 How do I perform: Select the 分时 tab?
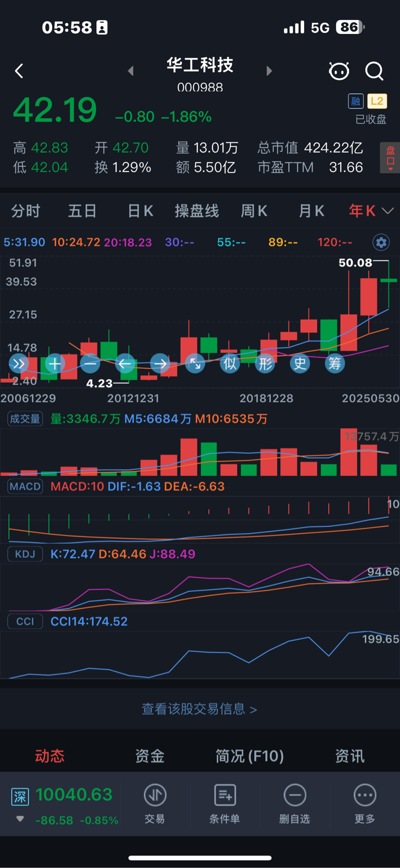click(26, 211)
